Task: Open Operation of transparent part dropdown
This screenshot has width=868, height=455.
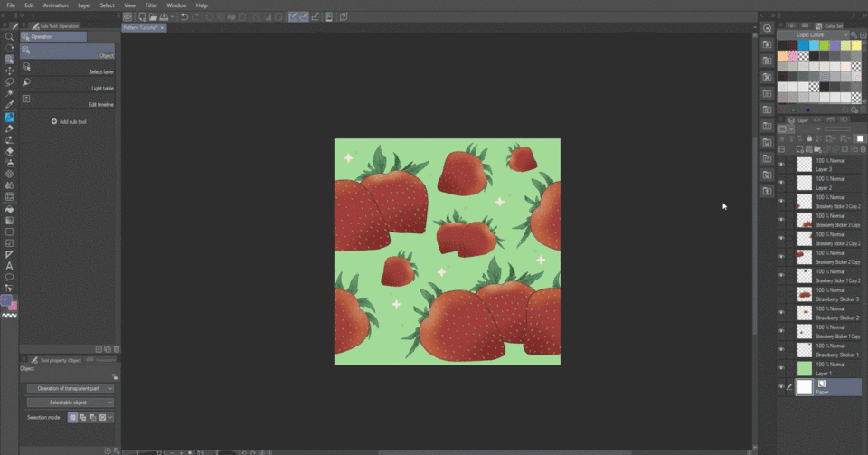Action: coord(71,389)
